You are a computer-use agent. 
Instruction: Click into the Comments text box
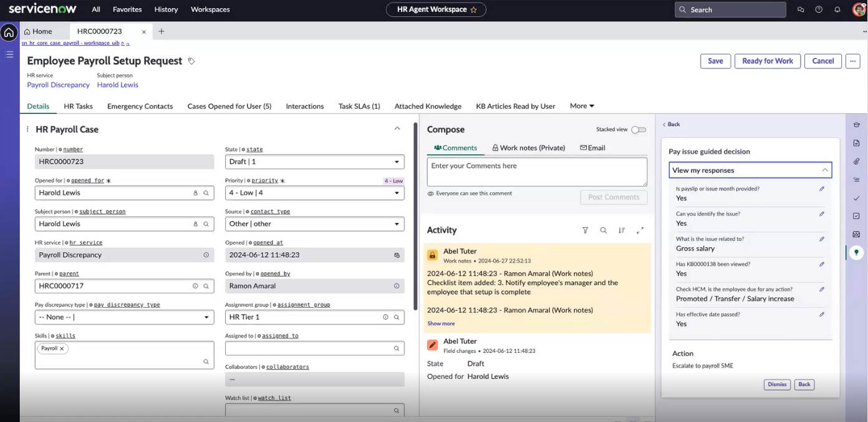[537, 172]
